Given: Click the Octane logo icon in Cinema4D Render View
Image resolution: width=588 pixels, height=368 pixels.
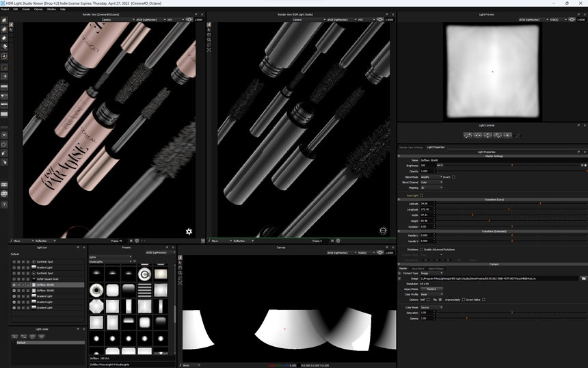Looking at the screenshot, I should pyautogui.click(x=189, y=231).
